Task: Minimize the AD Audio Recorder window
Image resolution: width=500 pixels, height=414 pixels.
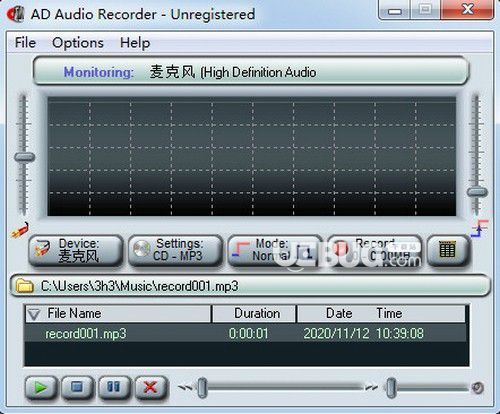Action: pyautogui.click(x=395, y=11)
